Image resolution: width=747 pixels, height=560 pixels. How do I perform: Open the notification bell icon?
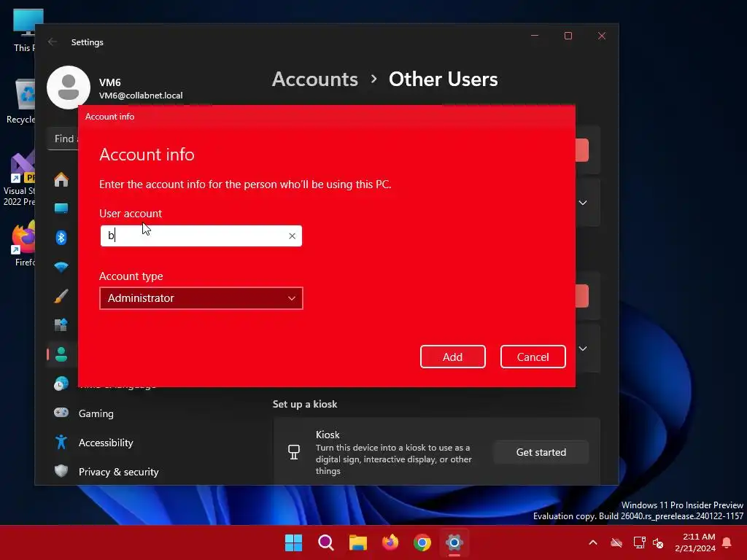pyautogui.click(x=727, y=542)
